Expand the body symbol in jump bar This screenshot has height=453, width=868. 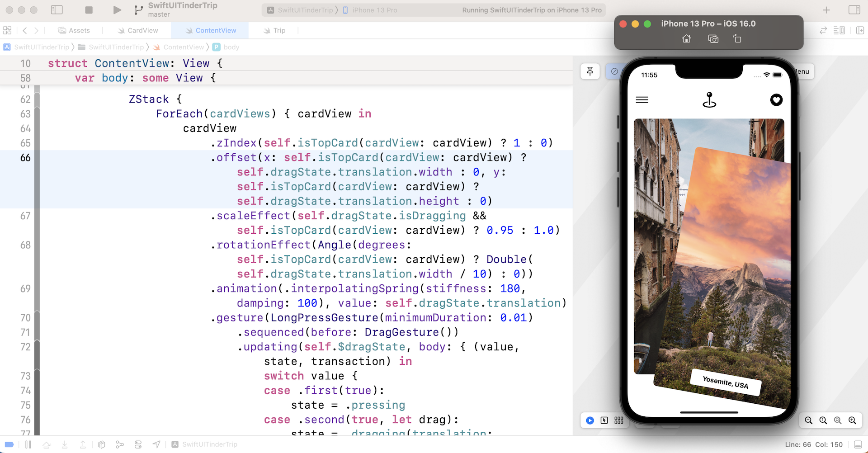click(x=231, y=47)
